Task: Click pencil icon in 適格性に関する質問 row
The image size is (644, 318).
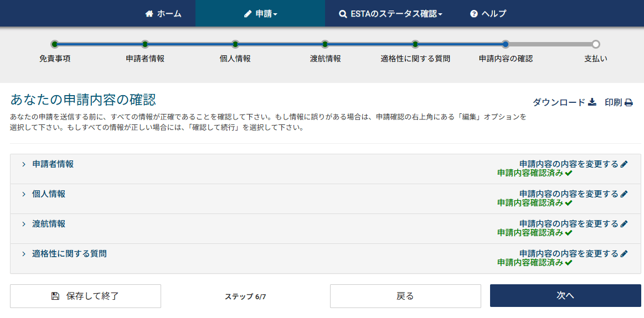Action: [x=624, y=254]
